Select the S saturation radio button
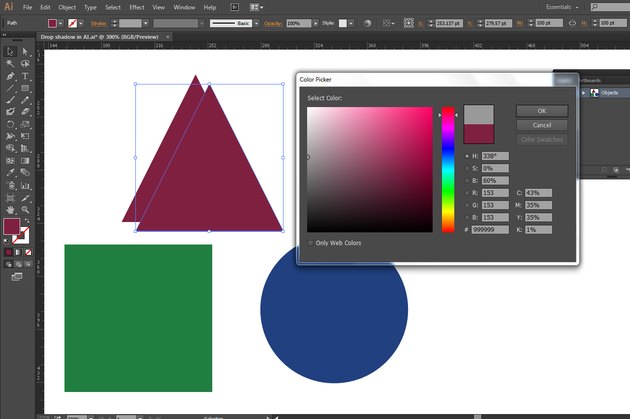 click(x=467, y=169)
